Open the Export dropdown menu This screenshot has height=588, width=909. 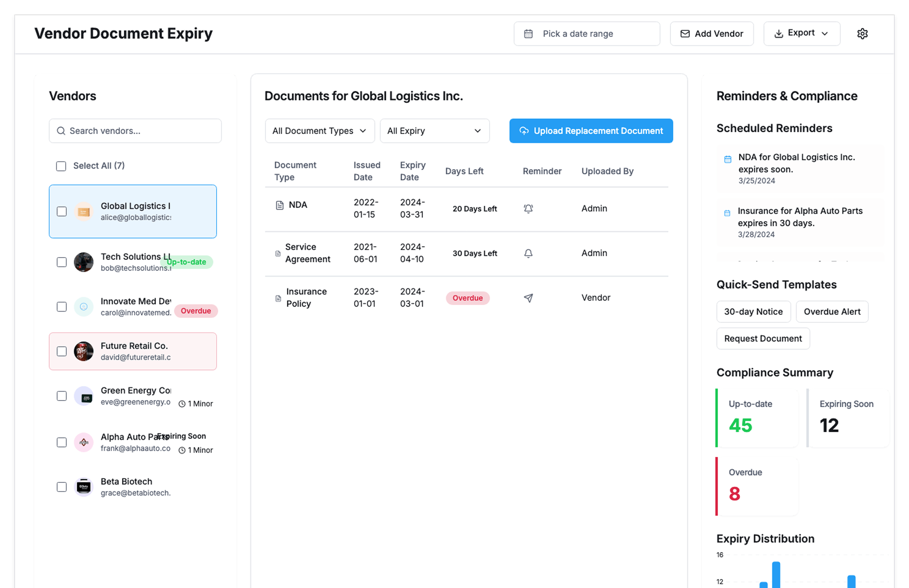pos(801,34)
